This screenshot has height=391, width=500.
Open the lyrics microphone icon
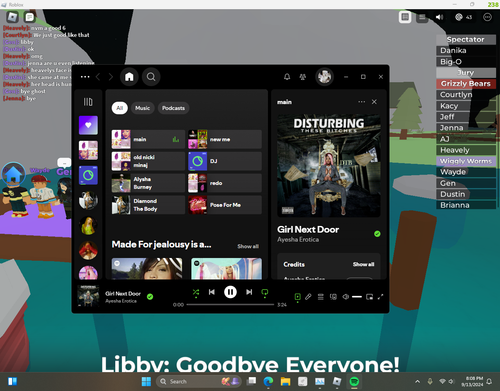coord(308,297)
